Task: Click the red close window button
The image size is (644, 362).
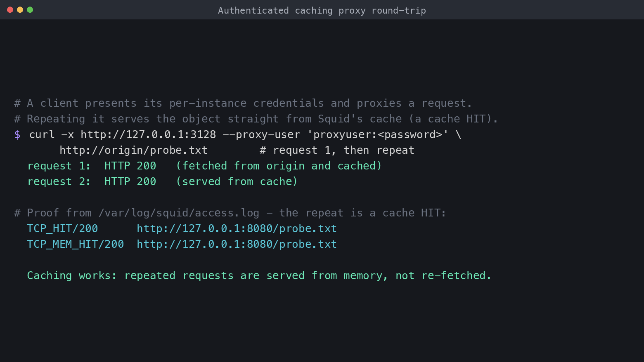Action: pos(10,9)
